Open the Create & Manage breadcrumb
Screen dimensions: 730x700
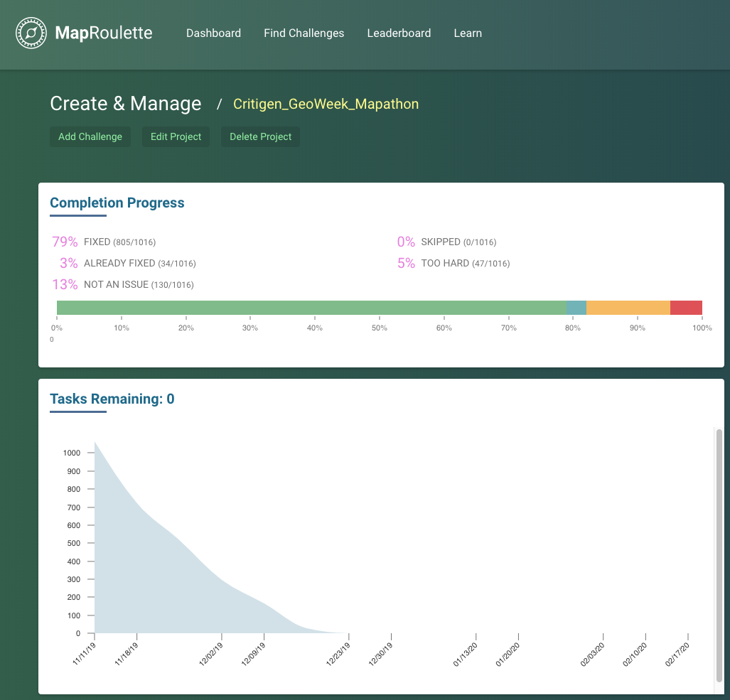point(126,103)
